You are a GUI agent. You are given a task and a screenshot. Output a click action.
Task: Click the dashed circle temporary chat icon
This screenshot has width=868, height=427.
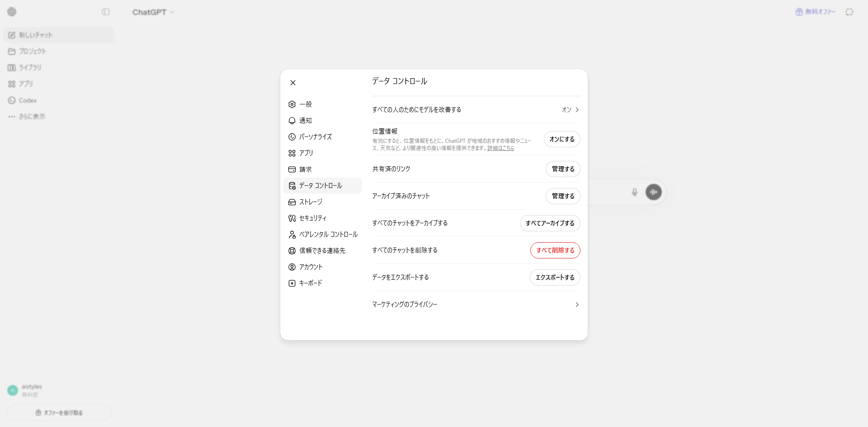click(849, 12)
